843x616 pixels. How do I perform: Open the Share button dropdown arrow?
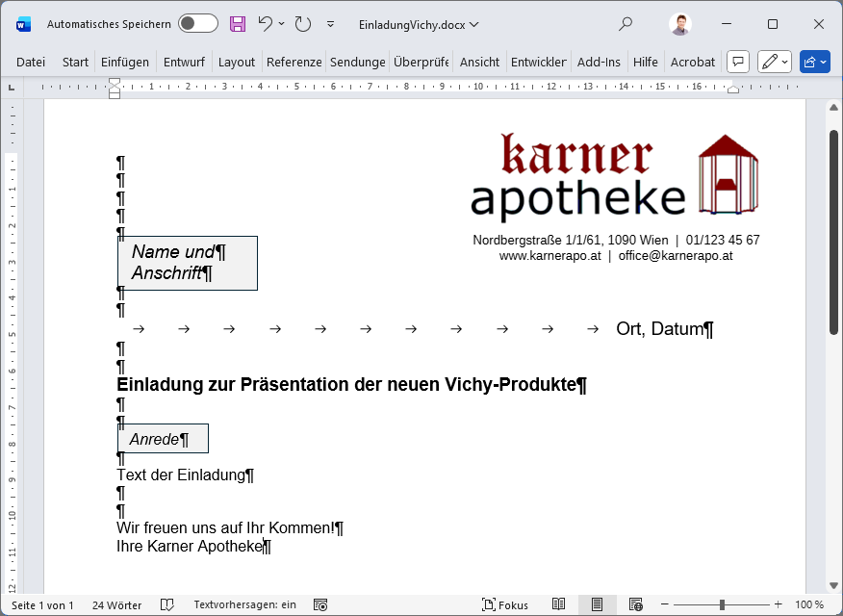coord(823,63)
